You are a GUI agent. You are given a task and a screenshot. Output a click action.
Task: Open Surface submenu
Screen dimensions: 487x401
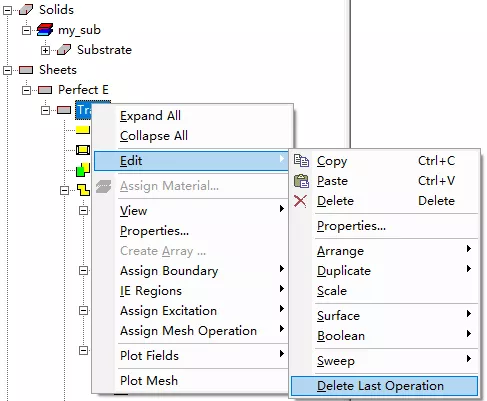385,316
